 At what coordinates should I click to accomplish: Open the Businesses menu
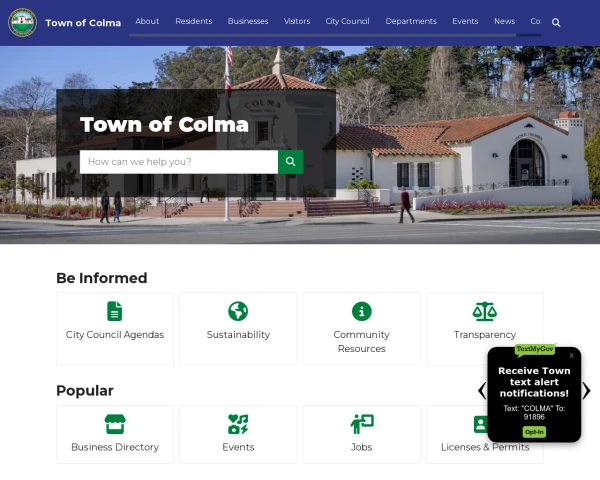pyautogui.click(x=248, y=21)
